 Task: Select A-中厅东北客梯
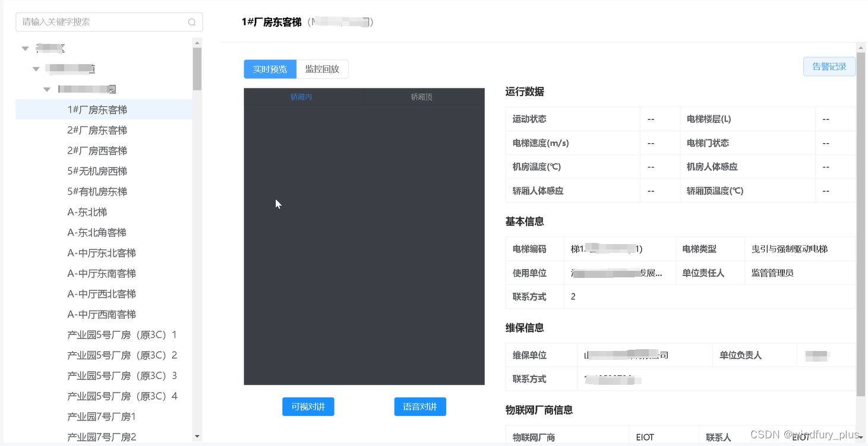pos(102,253)
